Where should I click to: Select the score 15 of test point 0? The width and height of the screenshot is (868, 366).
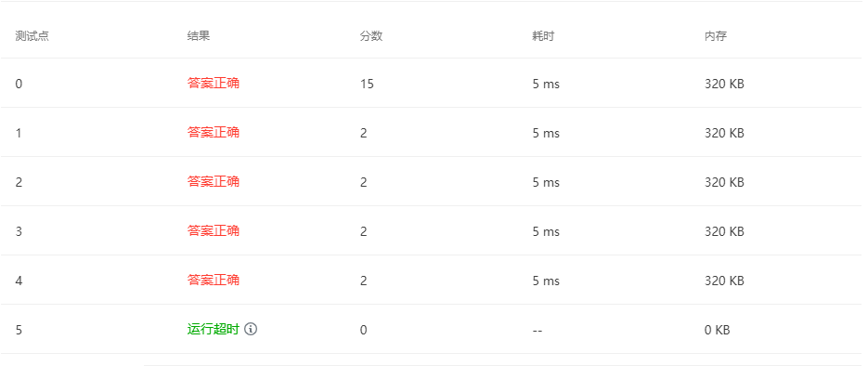367,85
